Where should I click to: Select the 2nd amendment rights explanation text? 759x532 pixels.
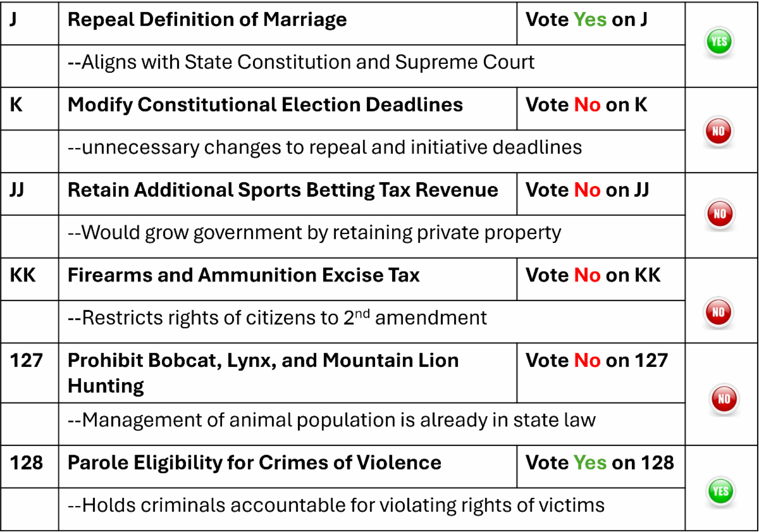(x=278, y=318)
